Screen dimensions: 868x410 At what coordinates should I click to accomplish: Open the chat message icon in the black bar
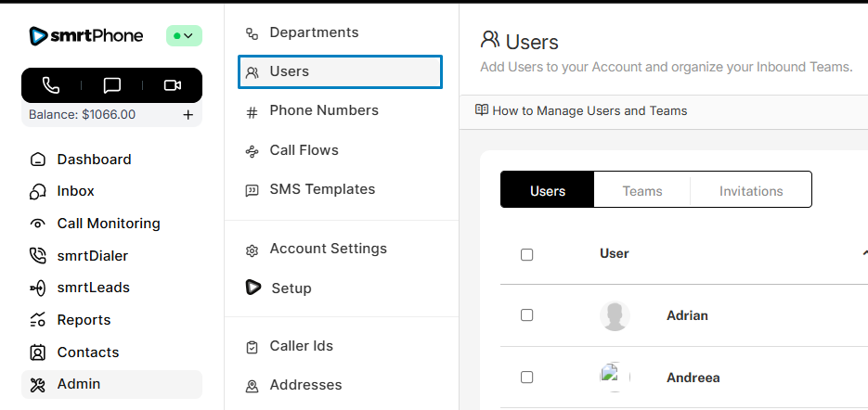tap(112, 85)
